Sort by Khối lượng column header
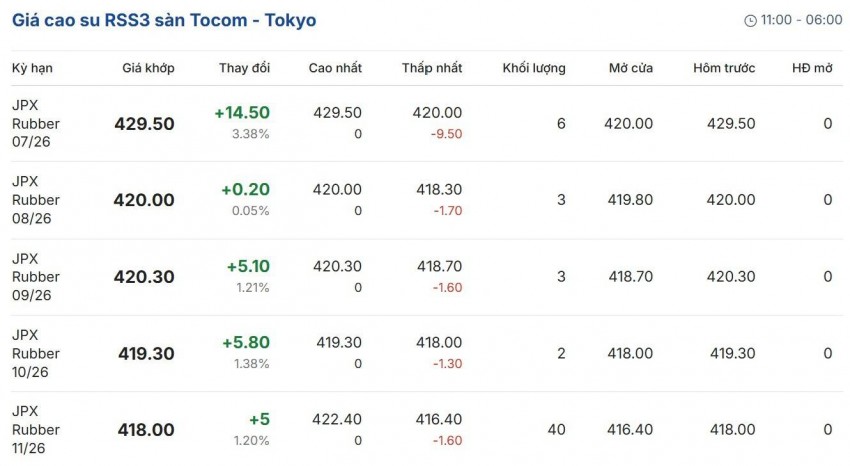The width and height of the screenshot is (850, 466). tap(534, 68)
